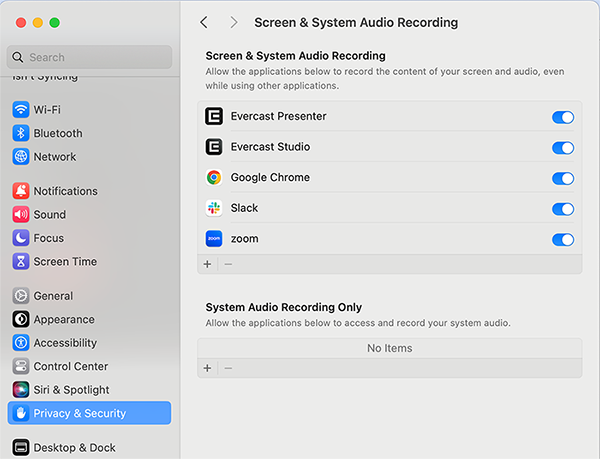The height and width of the screenshot is (459, 600).
Task: Click the Evercast Presenter app icon
Action: click(x=214, y=116)
